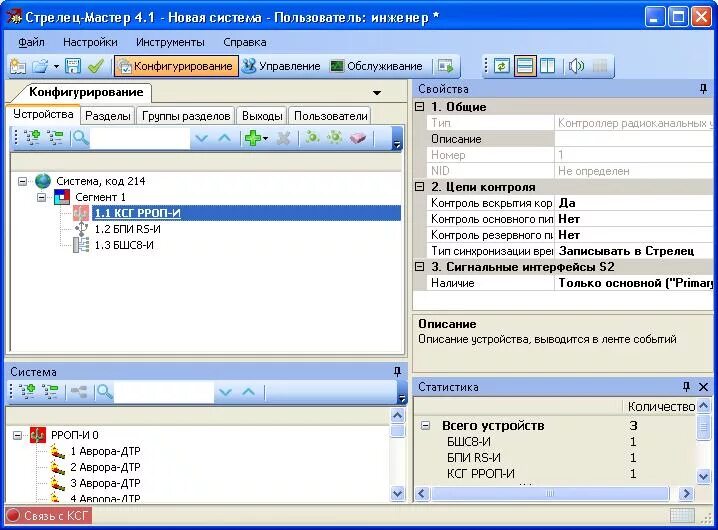718x530 pixels.
Task: Close the Статистика panel
Action: pos(704,387)
